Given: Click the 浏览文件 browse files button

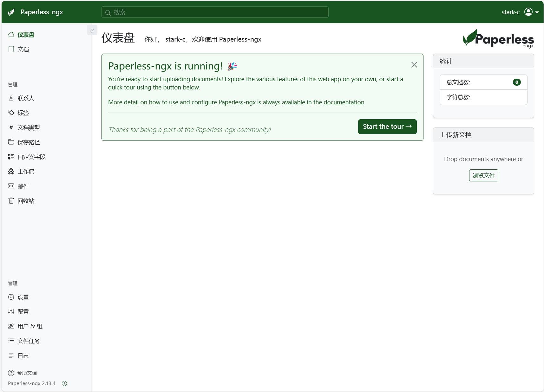Looking at the screenshot, I should (x=483, y=175).
